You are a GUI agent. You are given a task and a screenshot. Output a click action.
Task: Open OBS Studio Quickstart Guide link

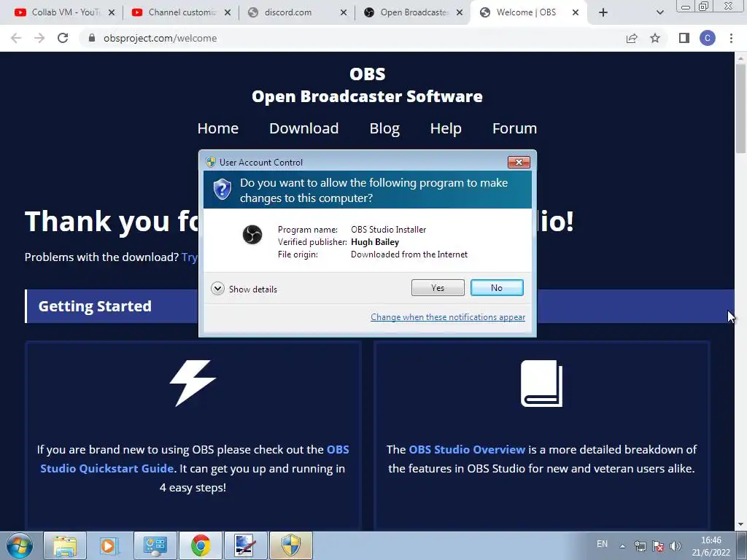pos(194,459)
